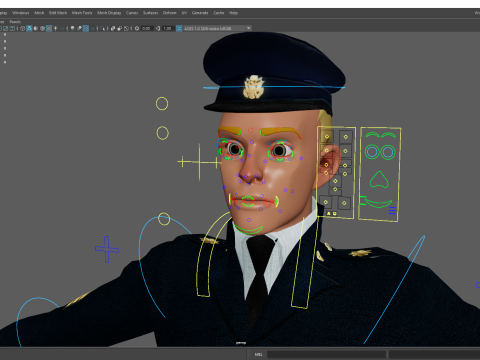
Task: Click the exposure reset icon
Action: [137, 28]
